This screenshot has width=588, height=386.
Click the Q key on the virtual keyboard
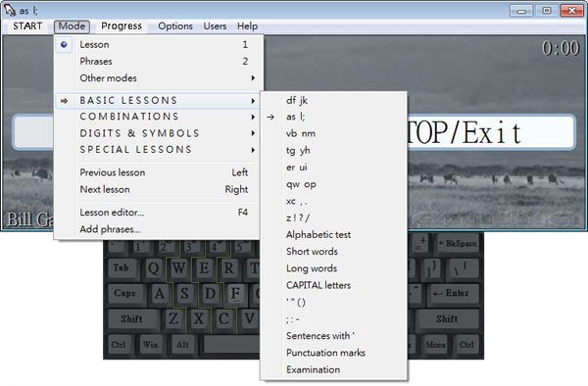coord(154,268)
